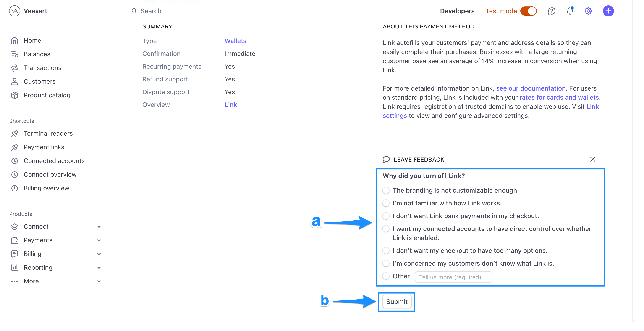644x331 pixels.
Task: Open Transactions via its sidebar icon
Action: coord(15,68)
